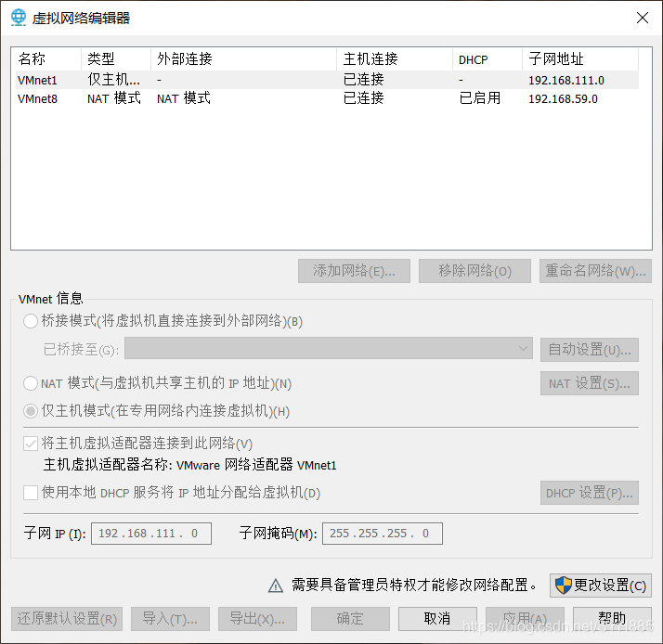Click 导入(T) button
This screenshot has height=644, width=663.
point(171,619)
